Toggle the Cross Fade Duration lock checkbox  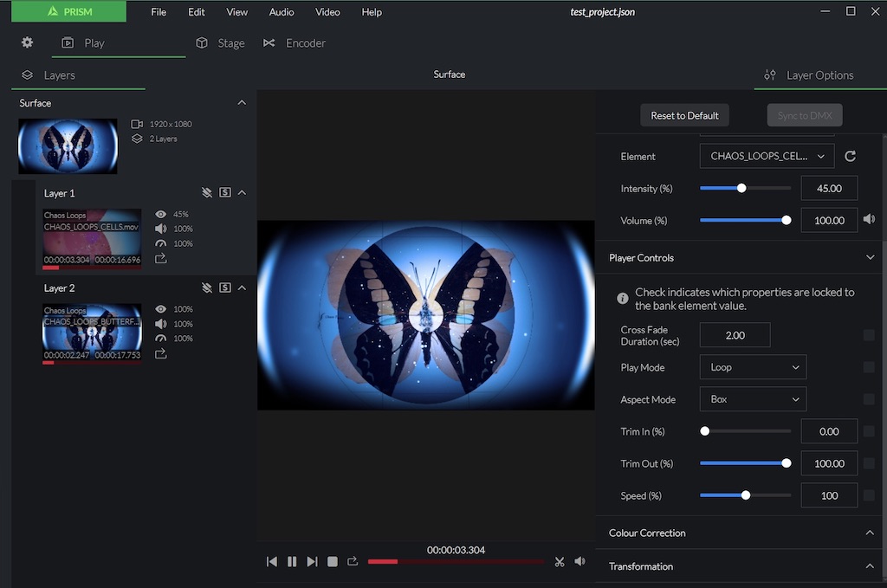869,335
